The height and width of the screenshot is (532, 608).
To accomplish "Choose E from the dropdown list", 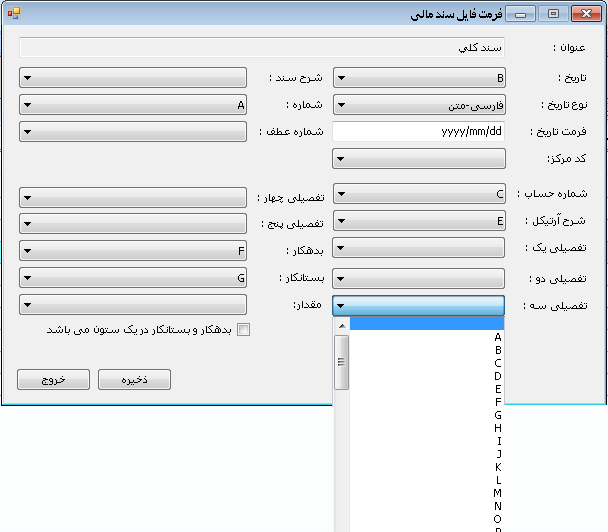I will 427,389.
